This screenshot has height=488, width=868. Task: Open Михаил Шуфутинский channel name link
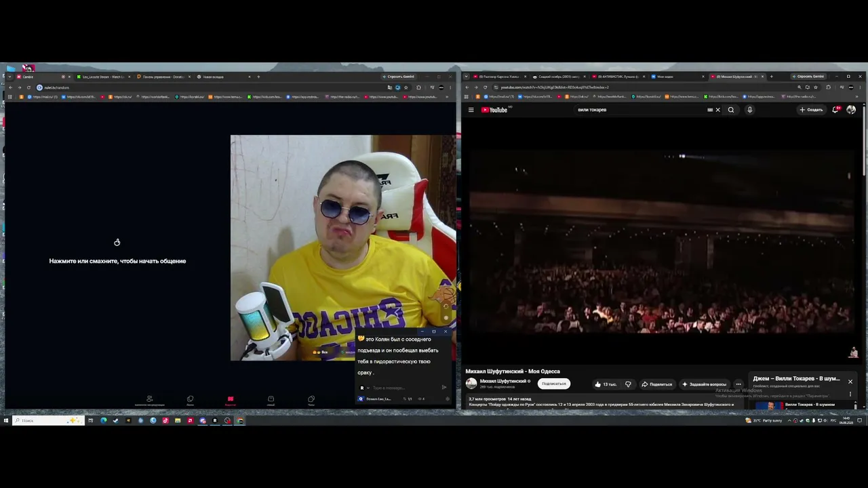[503, 381]
